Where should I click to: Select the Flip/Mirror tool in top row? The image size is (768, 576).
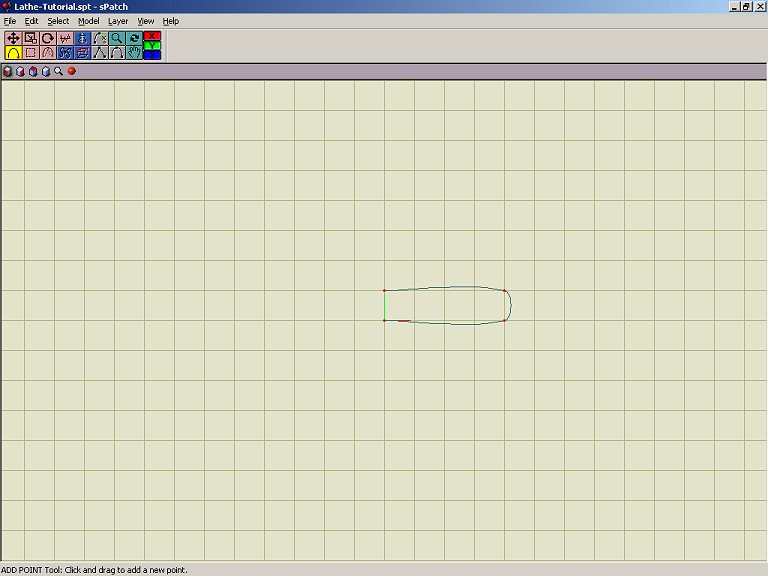click(x=65, y=38)
